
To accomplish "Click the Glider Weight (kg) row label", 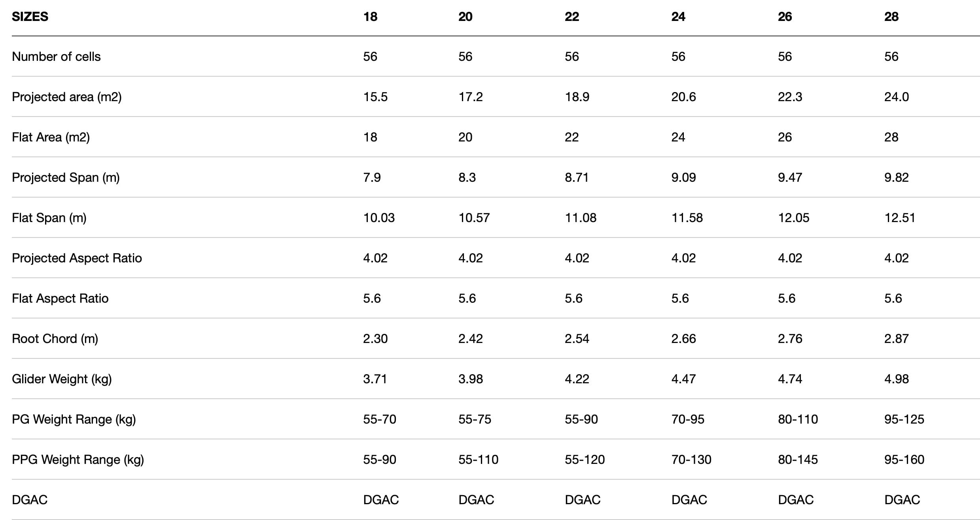I will tap(62, 379).
